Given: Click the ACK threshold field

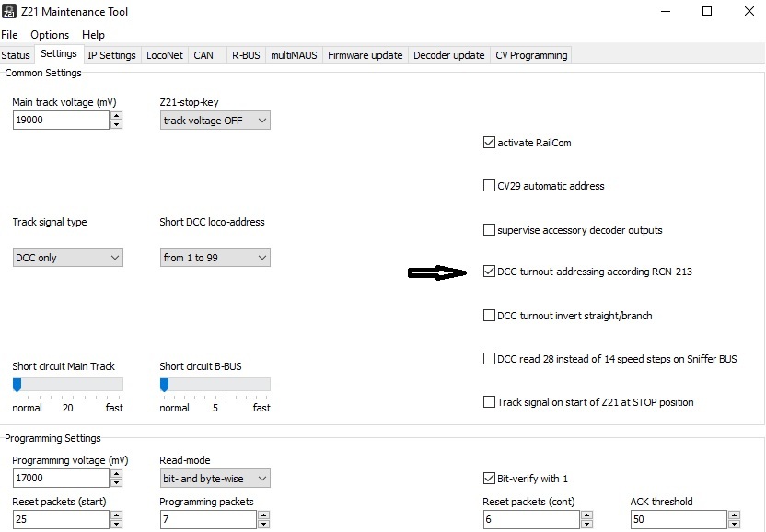Looking at the screenshot, I should tap(679, 519).
